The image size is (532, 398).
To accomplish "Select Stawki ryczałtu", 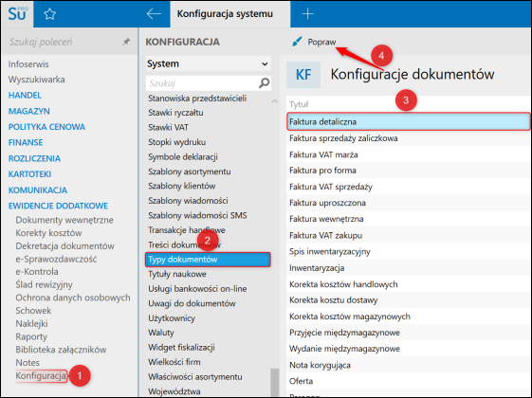I will pos(175,113).
